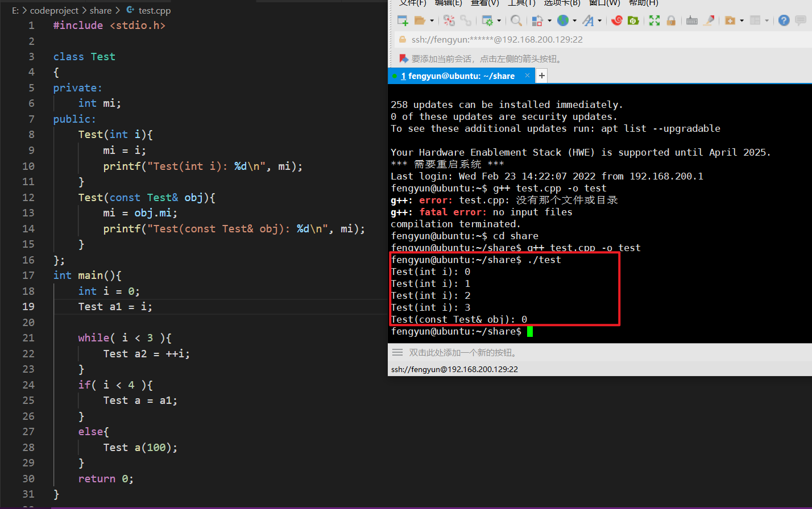The image size is (812, 509).
Task: Click line number 8 in editor gutter
Action: coord(31,135)
